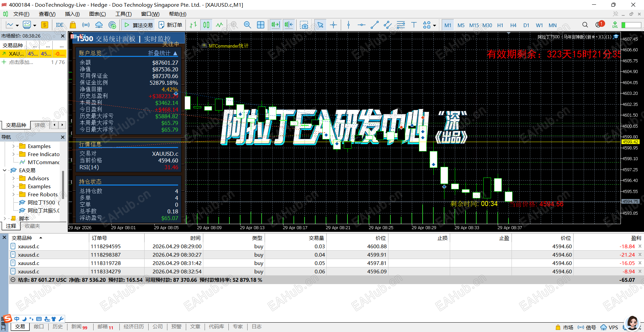644x332 pixels.
Task: Open the account profile notification icon
Action: click(599, 24)
